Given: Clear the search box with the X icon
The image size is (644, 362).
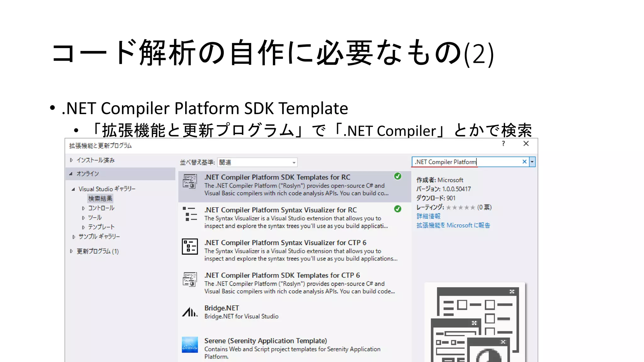Looking at the screenshot, I should click(x=525, y=162).
